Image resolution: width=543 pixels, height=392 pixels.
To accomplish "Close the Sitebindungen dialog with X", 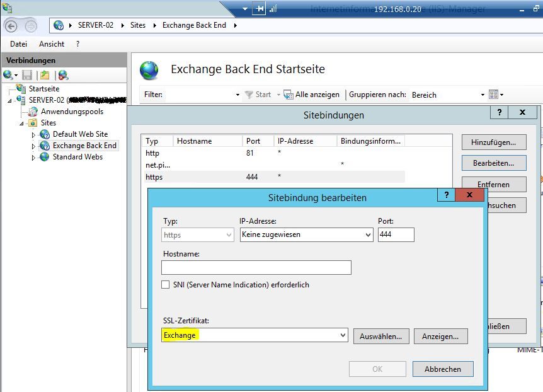I will tap(523, 112).
